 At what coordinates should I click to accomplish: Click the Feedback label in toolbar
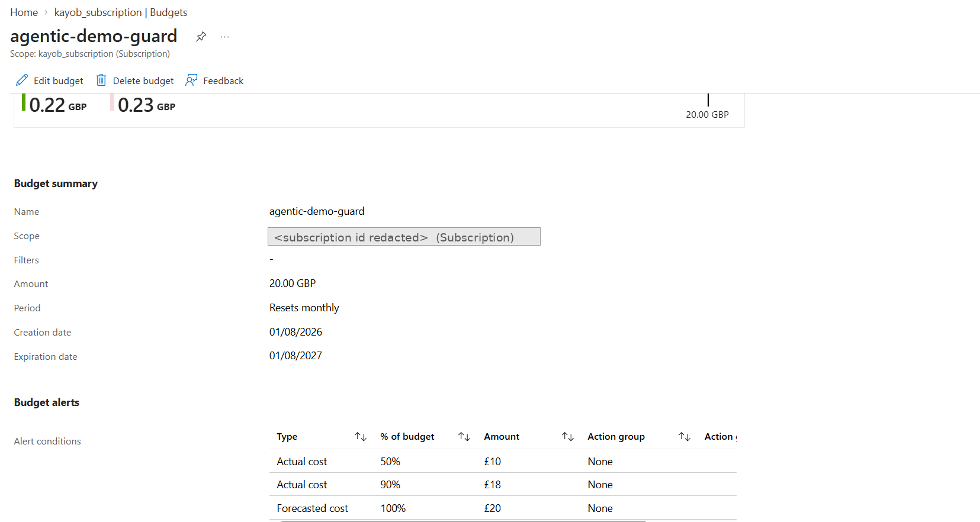coord(223,80)
